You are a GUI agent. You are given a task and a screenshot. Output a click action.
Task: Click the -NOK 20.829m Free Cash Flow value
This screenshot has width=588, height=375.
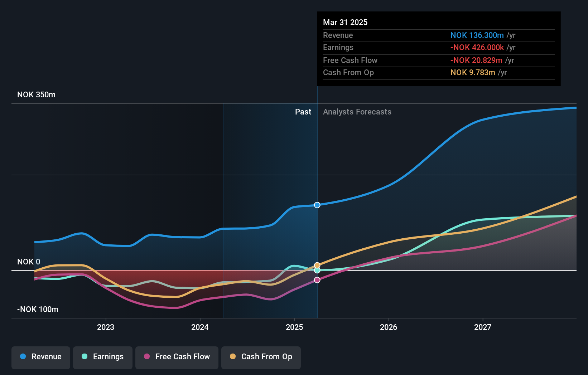[x=477, y=60]
